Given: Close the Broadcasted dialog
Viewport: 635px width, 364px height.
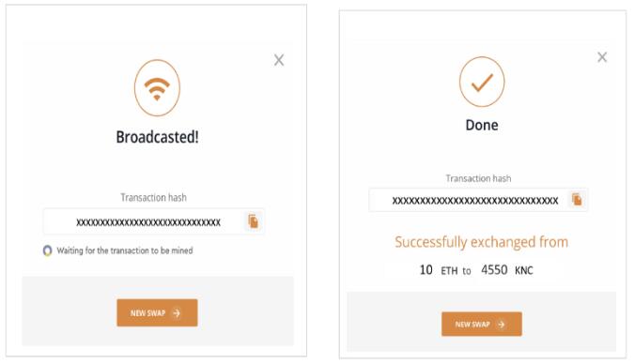Looking at the screenshot, I should [x=279, y=60].
